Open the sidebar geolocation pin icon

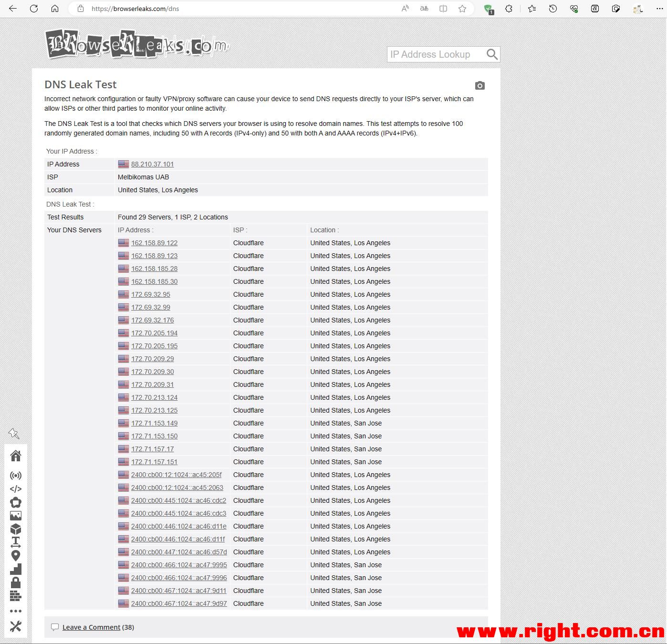16,556
